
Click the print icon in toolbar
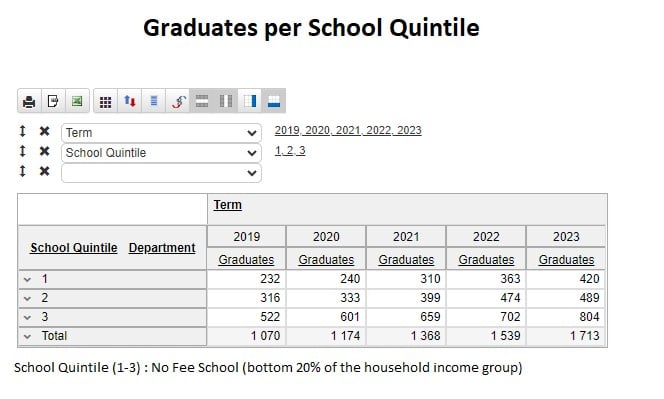(x=29, y=101)
